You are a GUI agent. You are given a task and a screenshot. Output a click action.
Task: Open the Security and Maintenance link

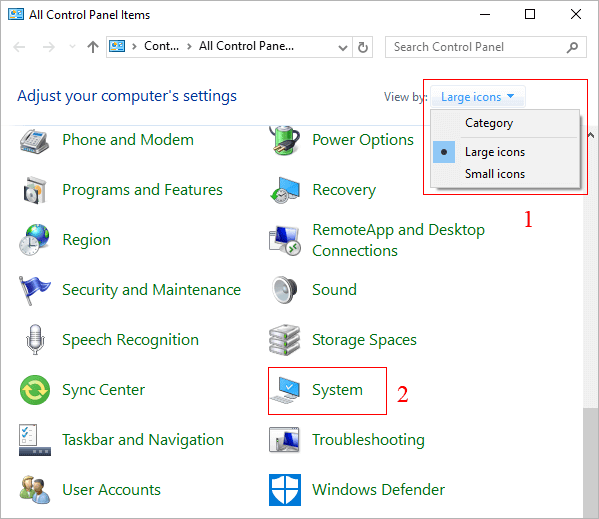click(x=152, y=290)
